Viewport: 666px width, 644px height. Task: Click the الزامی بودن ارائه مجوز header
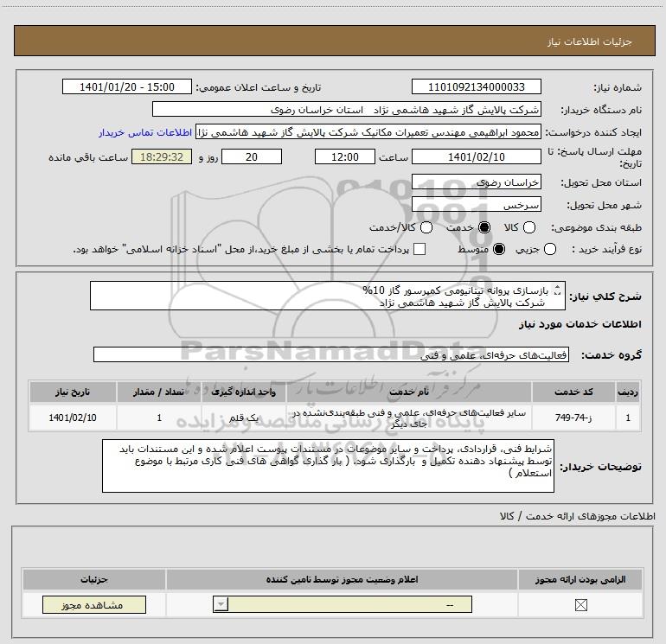(580, 579)
